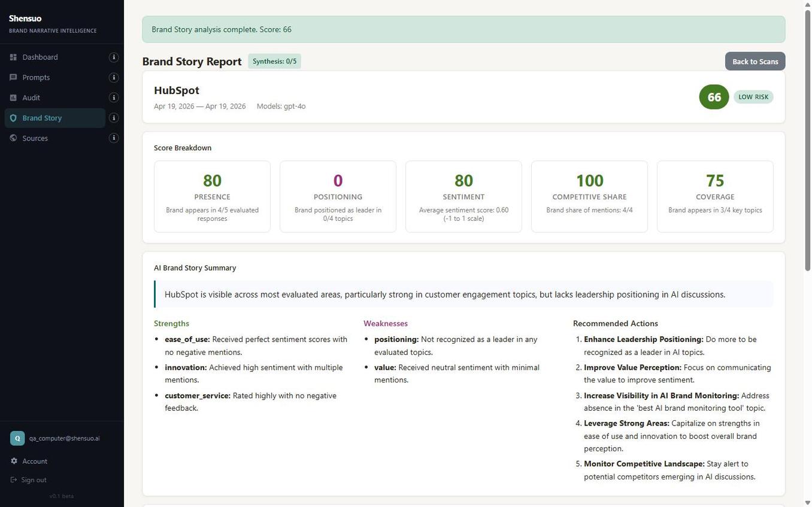This screenshot has height=507, width=812.
Task: Open the info icon next to Sources
Action: pyautogui.click(x=113, y=138)
